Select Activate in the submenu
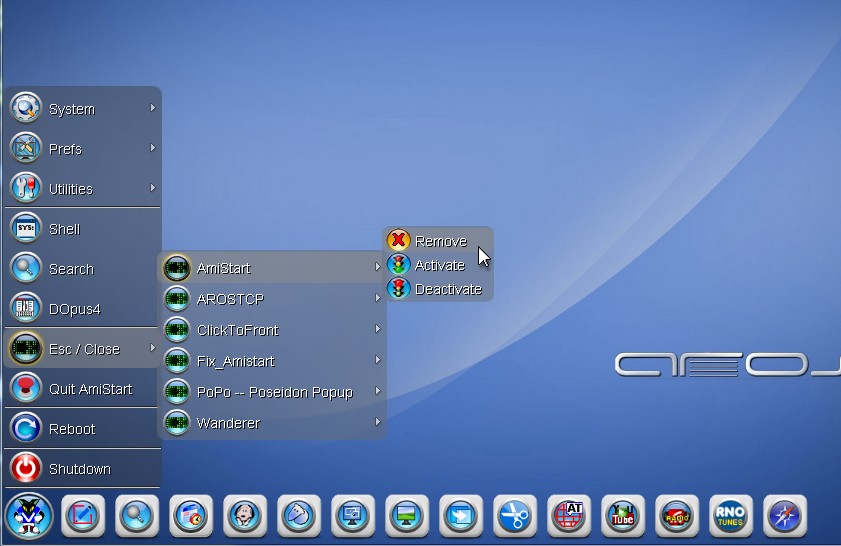 click(438, 265)
